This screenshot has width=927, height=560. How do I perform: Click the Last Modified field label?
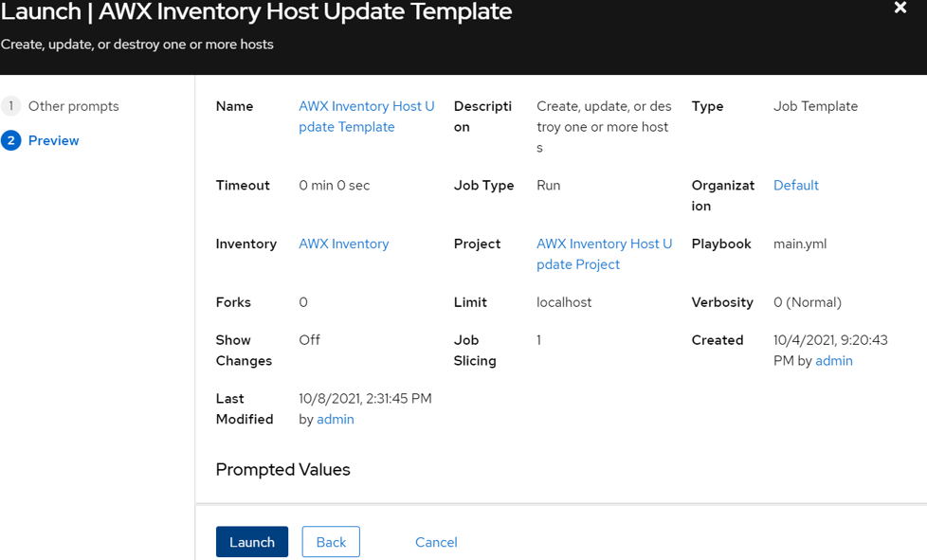pyautogui.click(x=245, y=408)
